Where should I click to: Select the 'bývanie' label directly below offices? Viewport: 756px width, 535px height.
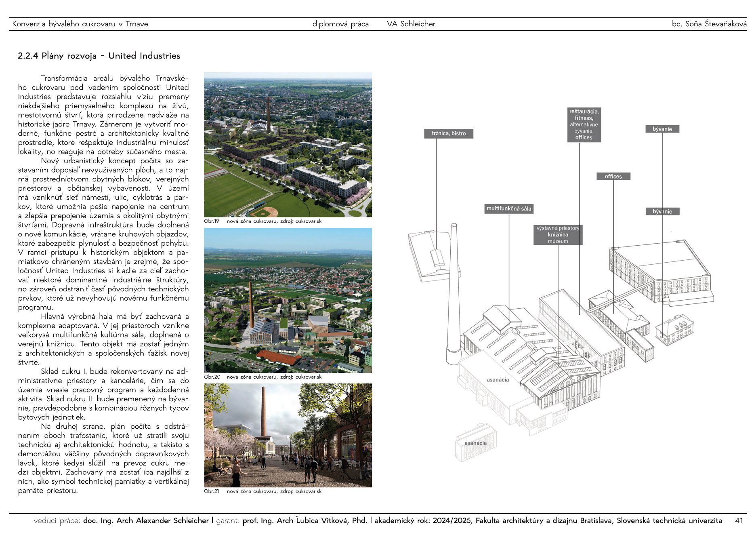pyautogui.click(x=662, y=211)
